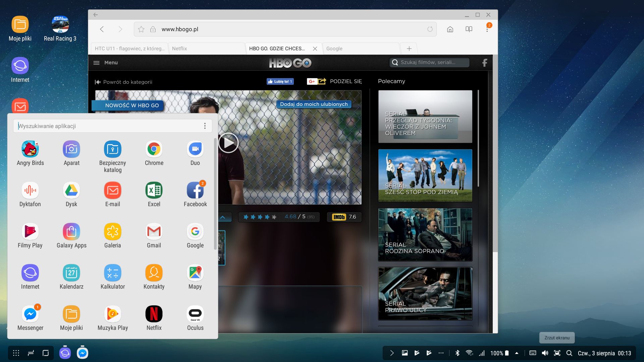
Task: Launch Chrome from app drawer
Action: (x=154, y=154)
